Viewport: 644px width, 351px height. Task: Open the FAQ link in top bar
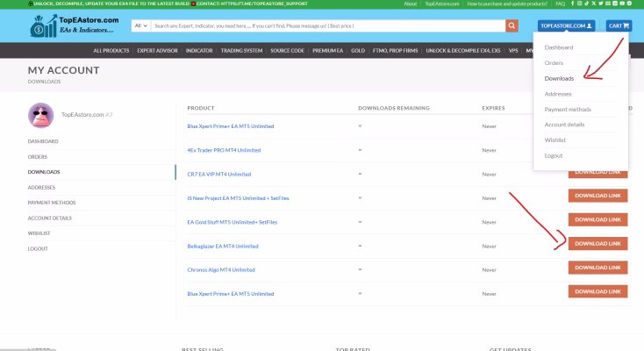(x=560, y=4)
